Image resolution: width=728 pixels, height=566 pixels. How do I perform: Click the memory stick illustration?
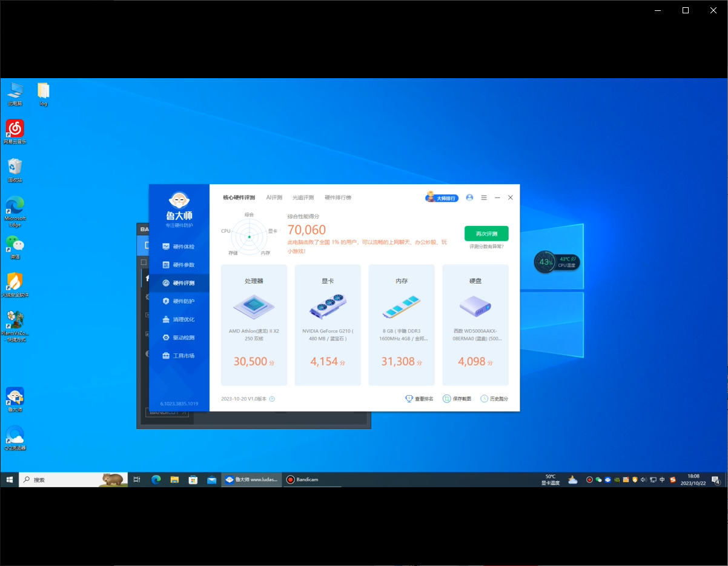click(x=402, y=307)
